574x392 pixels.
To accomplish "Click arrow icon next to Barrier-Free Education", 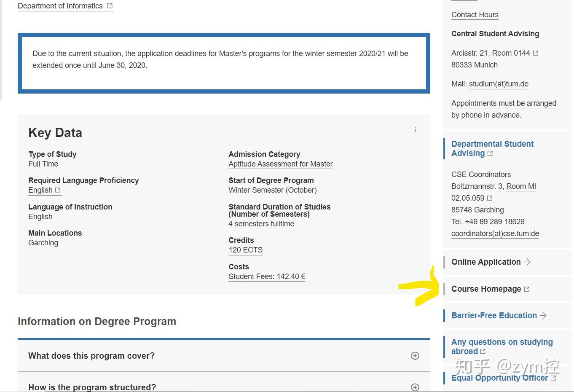I will click(543, 315).
